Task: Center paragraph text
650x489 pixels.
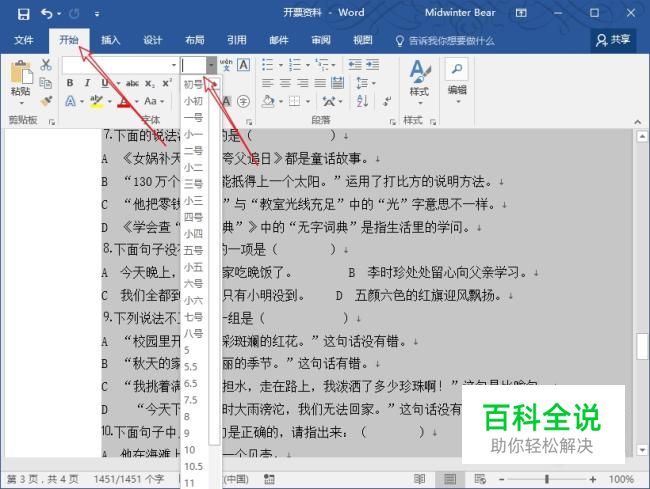Action: [285, 83]
